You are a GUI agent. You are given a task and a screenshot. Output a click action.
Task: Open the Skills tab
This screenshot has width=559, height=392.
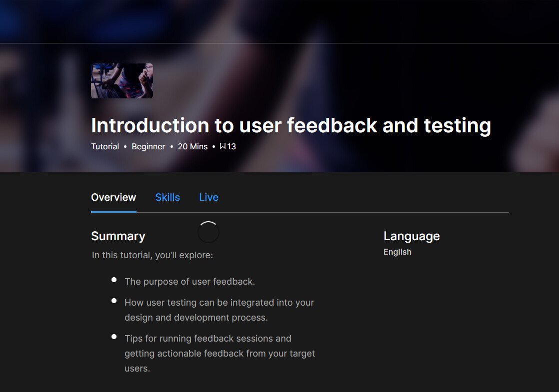[167, 197]
